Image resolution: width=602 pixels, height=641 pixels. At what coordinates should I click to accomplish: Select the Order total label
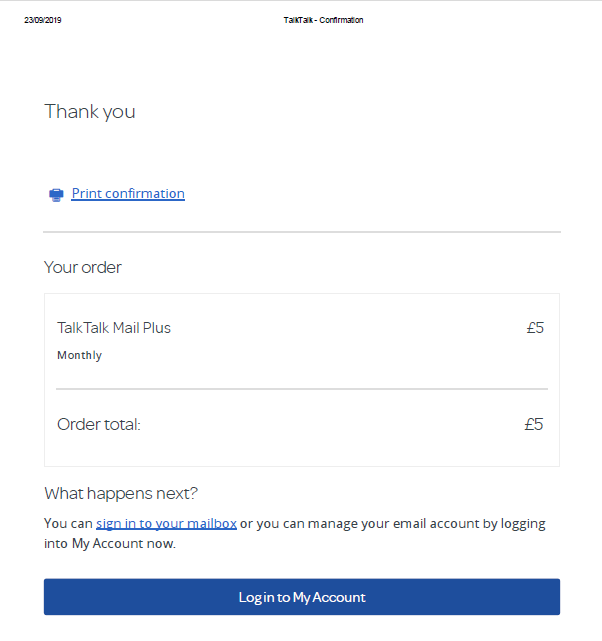(99, 424)
